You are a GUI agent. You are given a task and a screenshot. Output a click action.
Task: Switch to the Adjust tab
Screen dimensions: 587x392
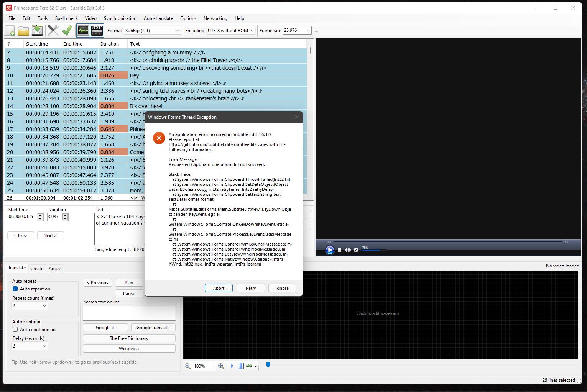click(x=55, y=268)
